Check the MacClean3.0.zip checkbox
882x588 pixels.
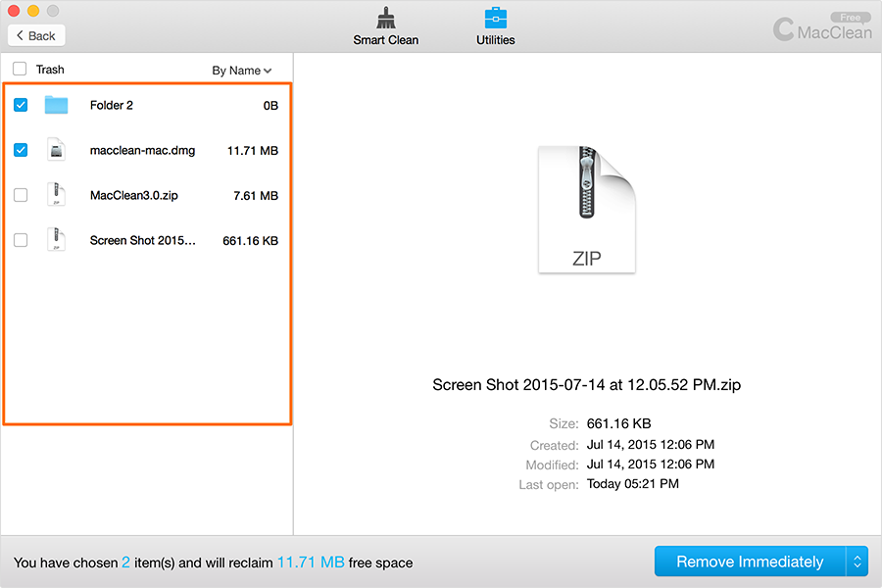pyautogui.click(x=21, y=195)
